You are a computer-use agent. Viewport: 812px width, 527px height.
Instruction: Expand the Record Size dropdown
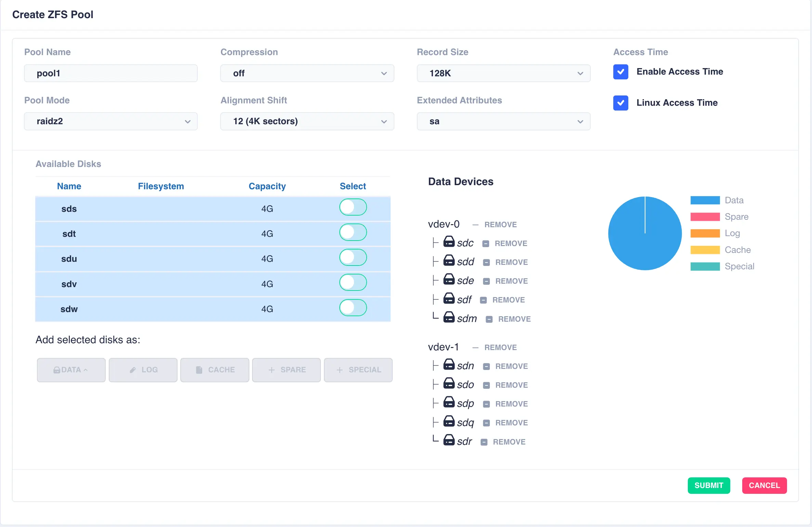(503, 73)
